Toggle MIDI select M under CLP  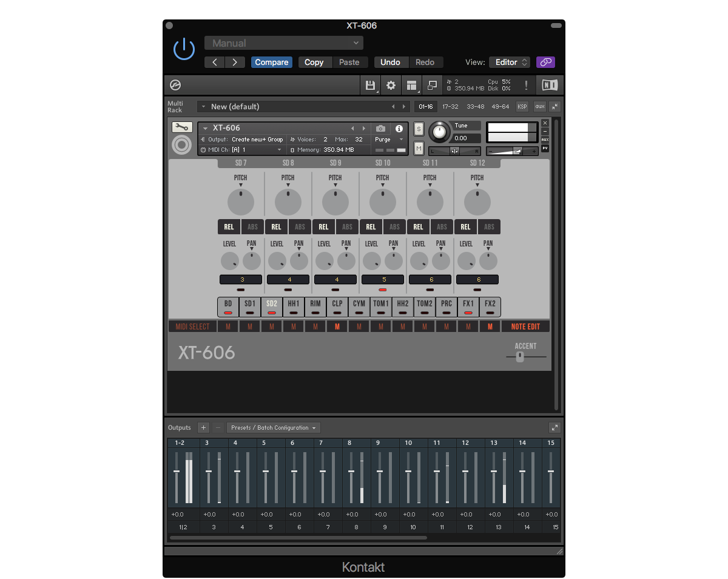tap(337, 327)
